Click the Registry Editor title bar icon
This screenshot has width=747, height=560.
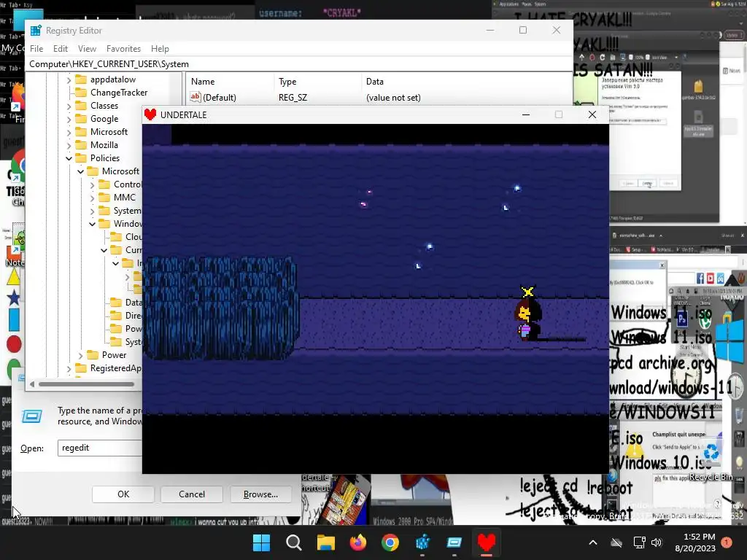coord(36,31)
